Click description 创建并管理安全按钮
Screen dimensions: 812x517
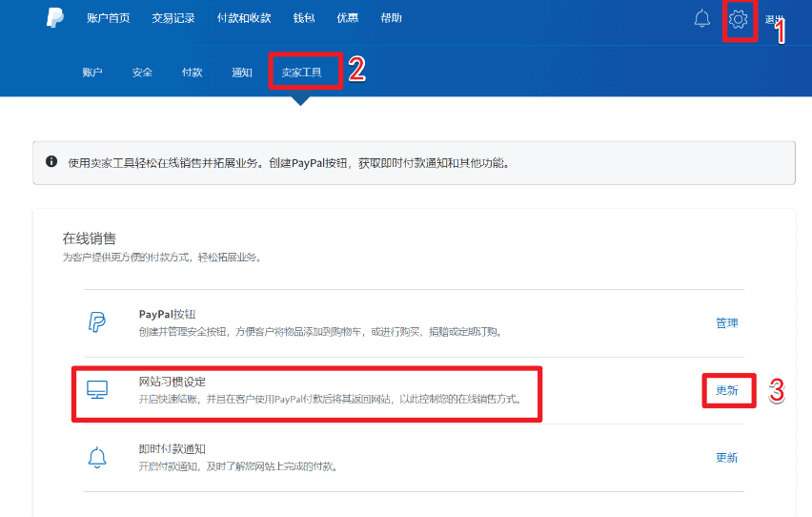(x=321, y=332)
